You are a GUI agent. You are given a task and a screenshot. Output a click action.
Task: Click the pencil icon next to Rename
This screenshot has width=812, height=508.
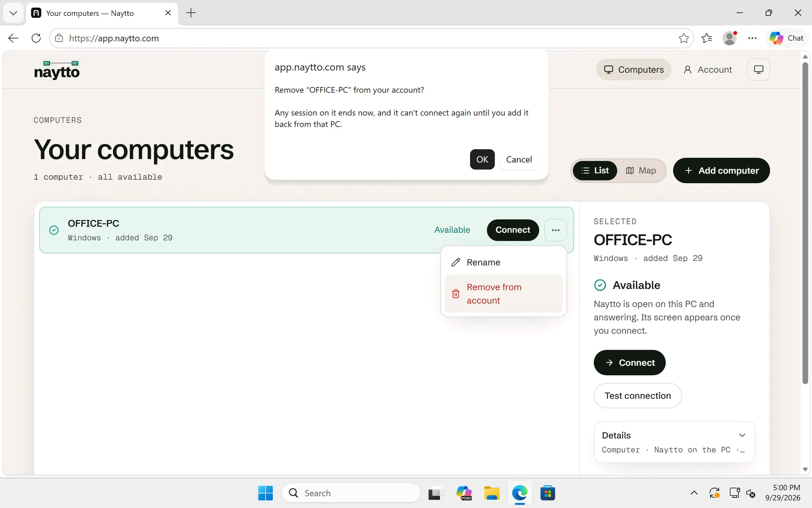[456, 262]
